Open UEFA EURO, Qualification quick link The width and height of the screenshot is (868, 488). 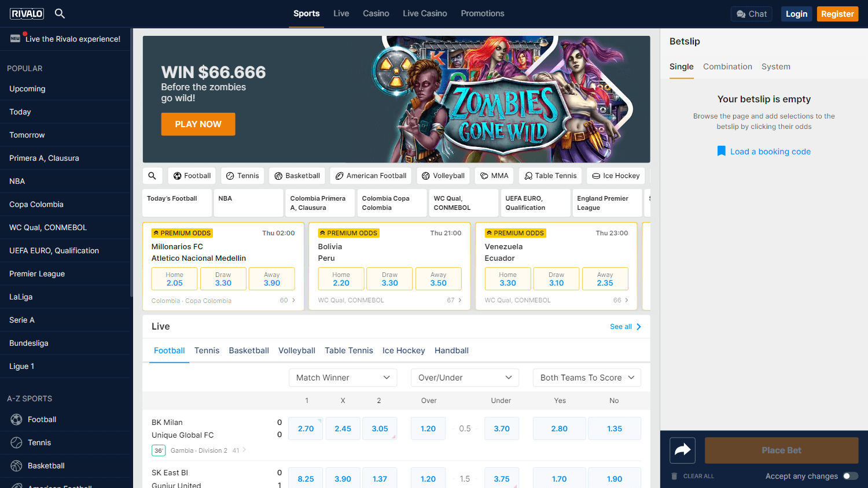pyautogui.click(x=535, y=203)
